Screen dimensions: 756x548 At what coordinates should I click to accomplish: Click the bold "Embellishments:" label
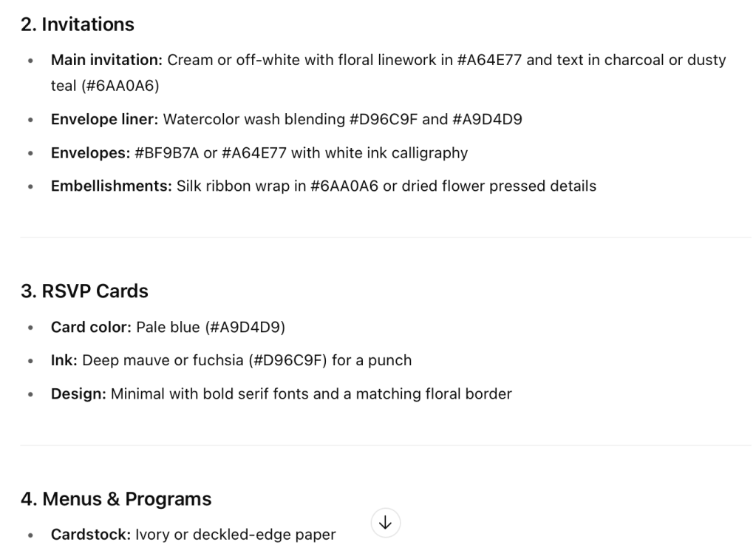[x=112, y=186]
